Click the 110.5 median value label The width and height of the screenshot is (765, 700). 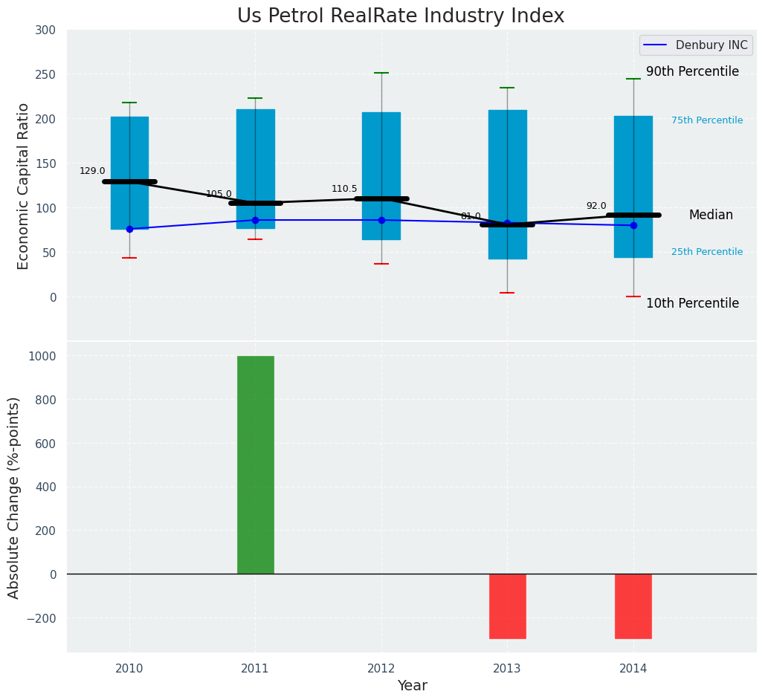(344, 189)
